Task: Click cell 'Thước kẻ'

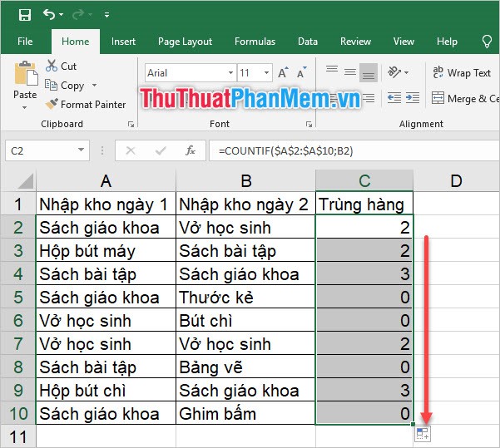Action: [245, 297]
